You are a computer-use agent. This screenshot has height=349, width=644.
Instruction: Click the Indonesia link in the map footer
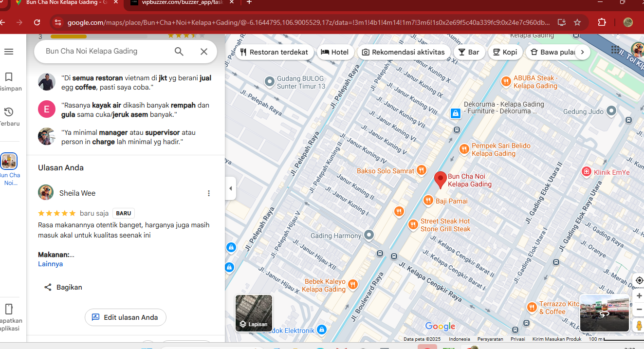460,339
